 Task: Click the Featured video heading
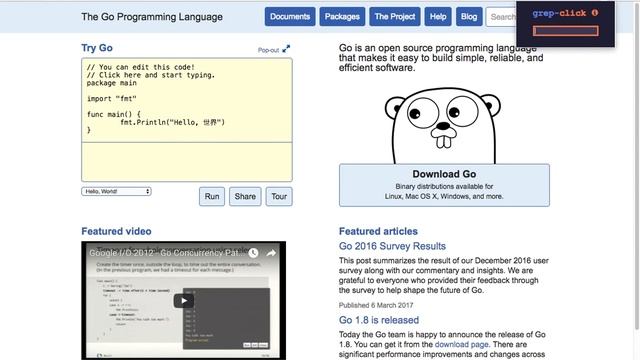coord(116,231)
